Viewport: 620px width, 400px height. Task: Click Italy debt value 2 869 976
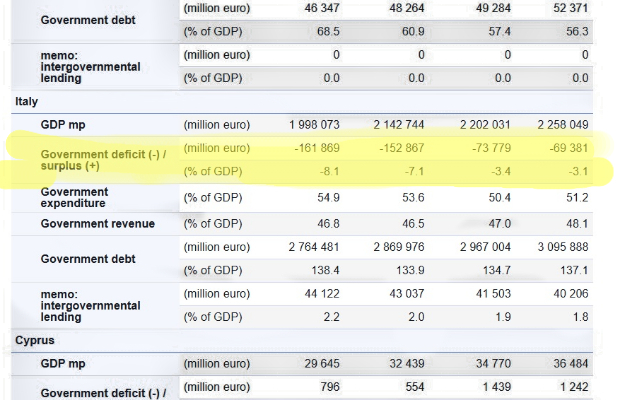coord(399,247)
